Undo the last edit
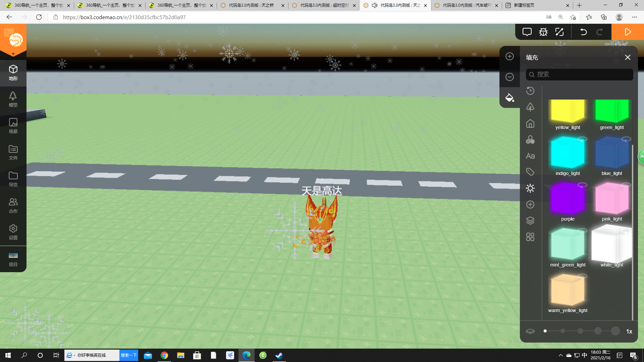The height and width of the screenshot is (362, 644). [x=583, y=32]
